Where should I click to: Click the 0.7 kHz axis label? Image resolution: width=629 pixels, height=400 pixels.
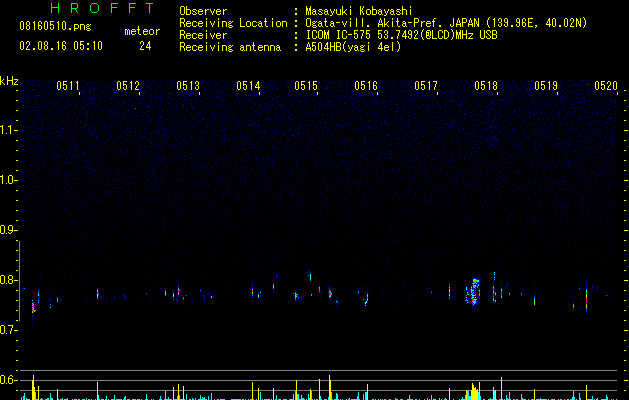point(9,330)
